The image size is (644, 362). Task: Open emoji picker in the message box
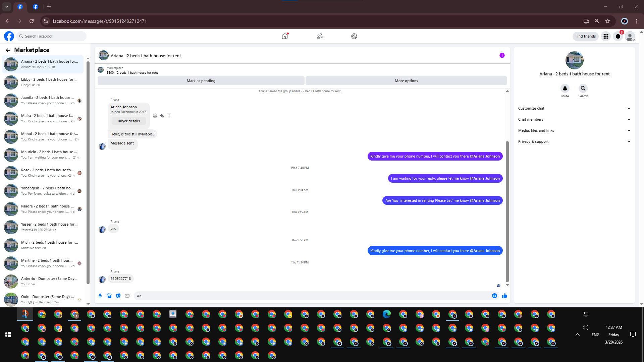[x=494, y=296]
